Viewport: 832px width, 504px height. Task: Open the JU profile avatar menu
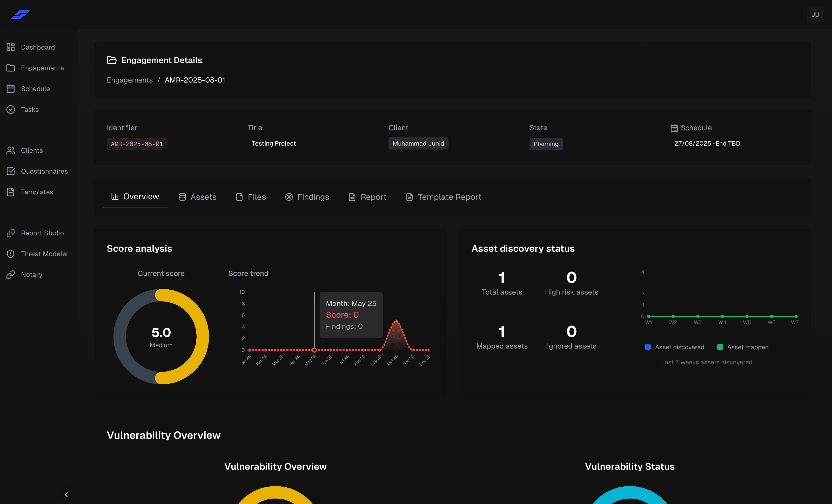coord(815,15)
